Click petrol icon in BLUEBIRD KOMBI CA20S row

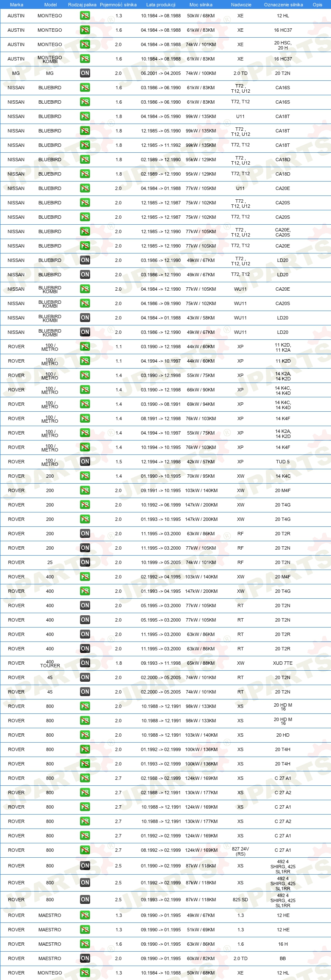(85, 303)
